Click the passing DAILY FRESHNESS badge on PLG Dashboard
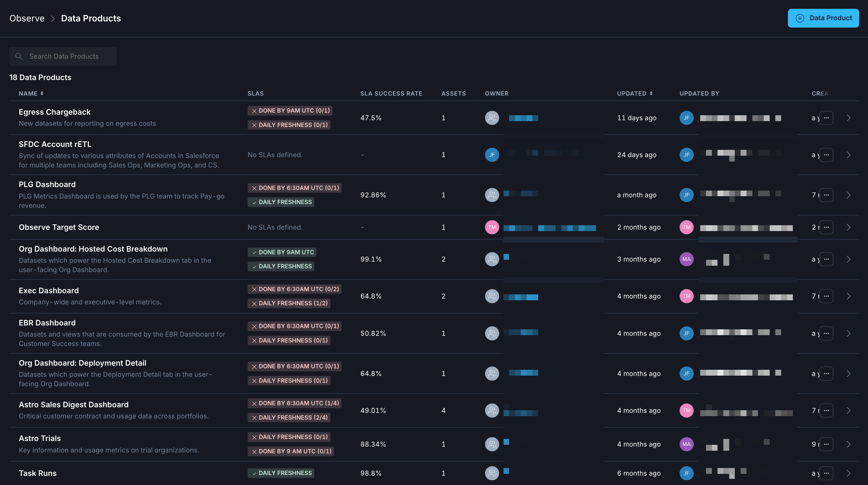 [x=281, y=202]
